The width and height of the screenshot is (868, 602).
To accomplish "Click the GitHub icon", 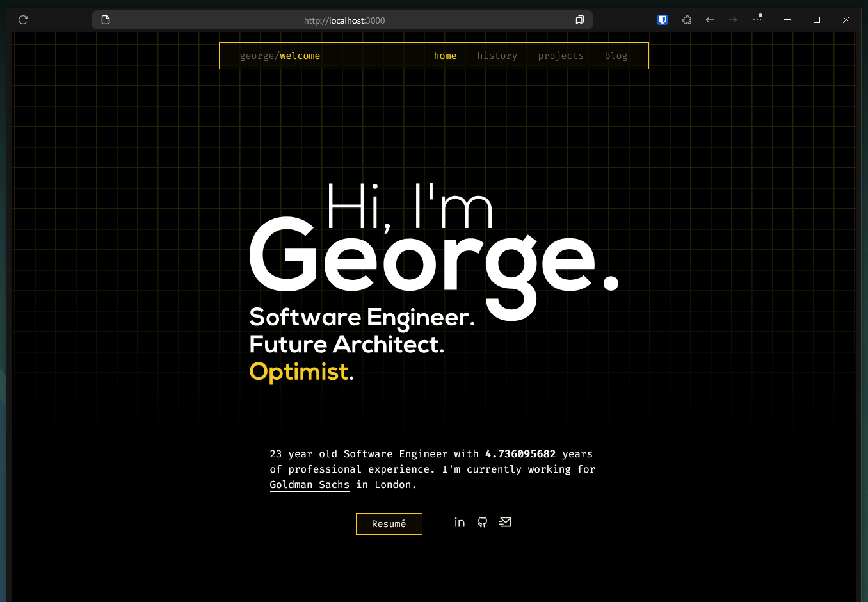I will click(x=482, y=522).
